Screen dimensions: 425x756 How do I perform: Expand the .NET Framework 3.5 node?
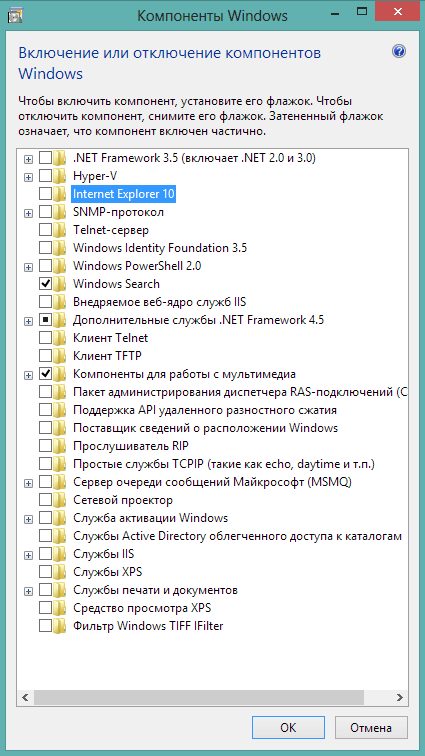[x=28, y=159]
